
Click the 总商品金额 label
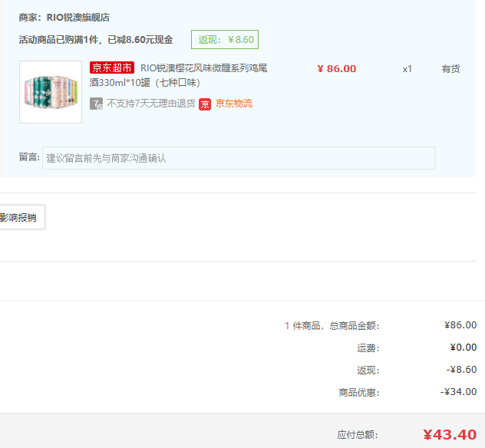[355, 326]
